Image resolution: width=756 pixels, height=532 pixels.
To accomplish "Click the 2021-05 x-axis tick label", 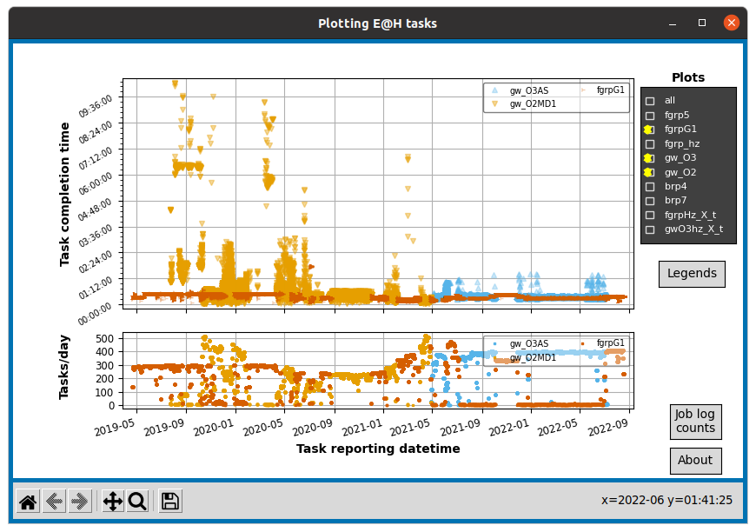I will point(410,428).
